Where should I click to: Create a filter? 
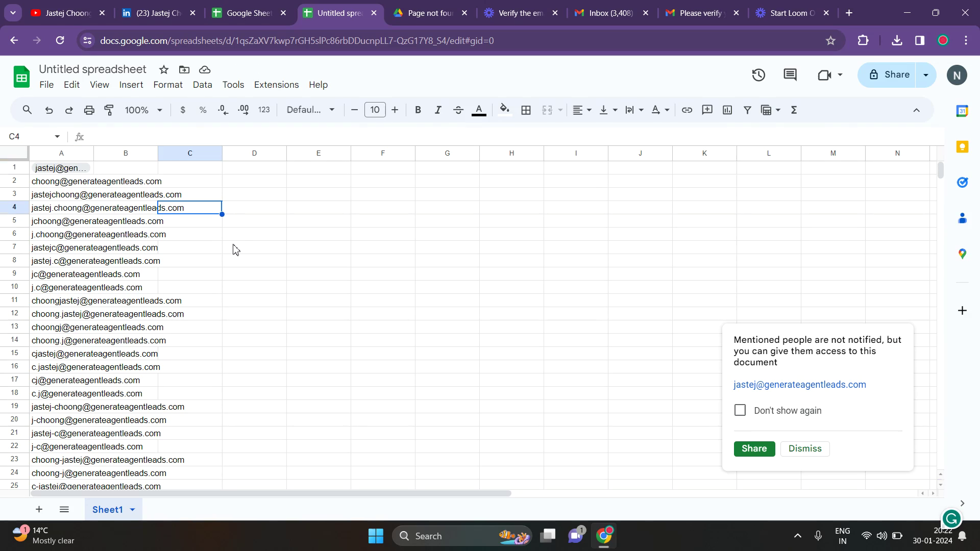[747, 110]
